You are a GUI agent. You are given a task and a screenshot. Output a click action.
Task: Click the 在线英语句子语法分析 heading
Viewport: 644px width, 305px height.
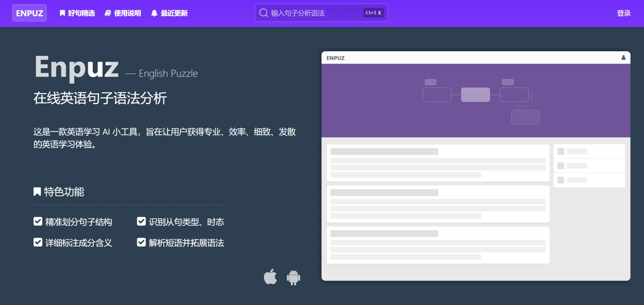100,98
